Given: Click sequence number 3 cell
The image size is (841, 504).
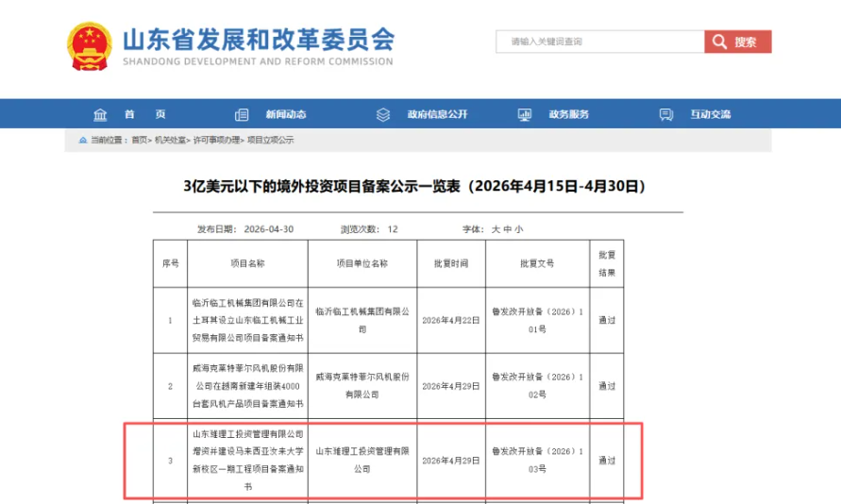Looking at the screenshot, I should 171,461.
